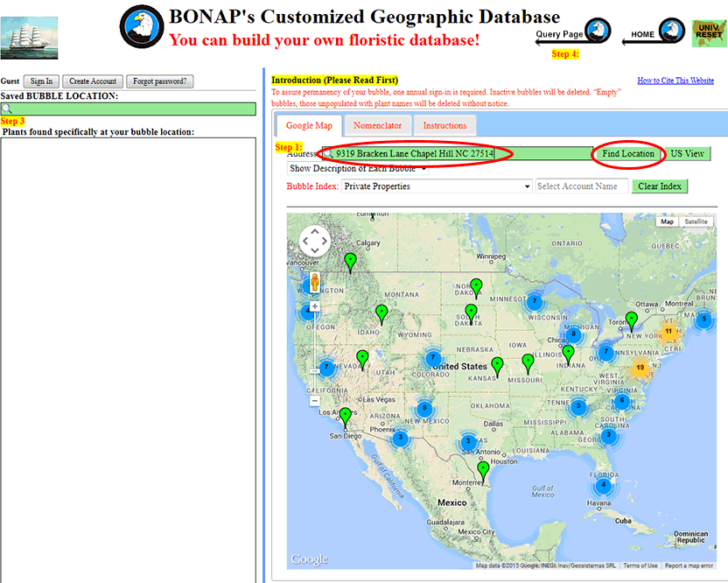Screen dimensions: 728x583
Task: Click the orange cluster marker labeled 19
Action: (x=640, y=368)
